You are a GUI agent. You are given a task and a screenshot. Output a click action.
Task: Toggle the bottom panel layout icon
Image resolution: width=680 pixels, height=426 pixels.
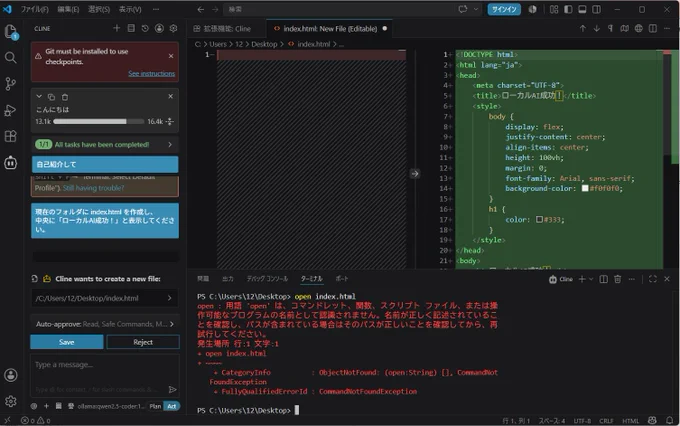(x=582, y=9)
